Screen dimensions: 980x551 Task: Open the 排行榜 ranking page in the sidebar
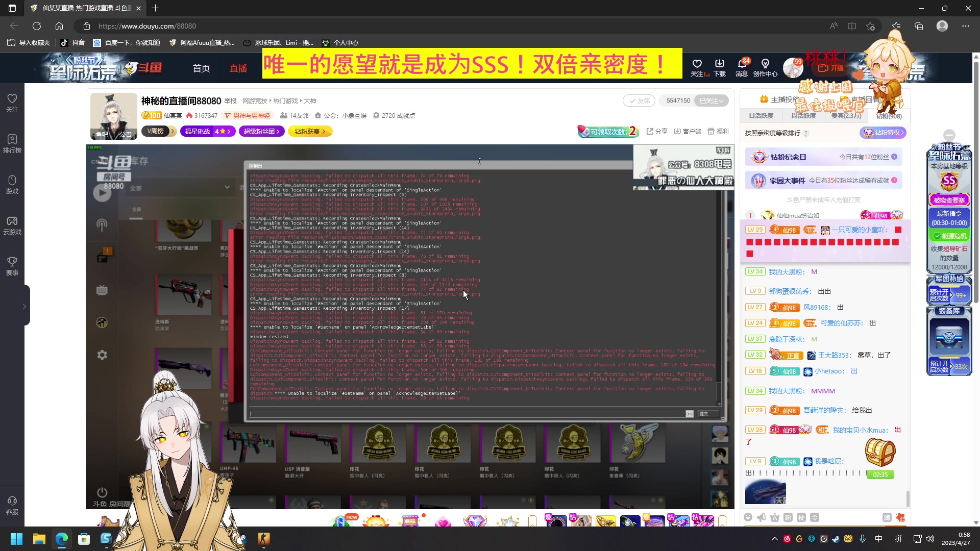[x=12, y=143]
